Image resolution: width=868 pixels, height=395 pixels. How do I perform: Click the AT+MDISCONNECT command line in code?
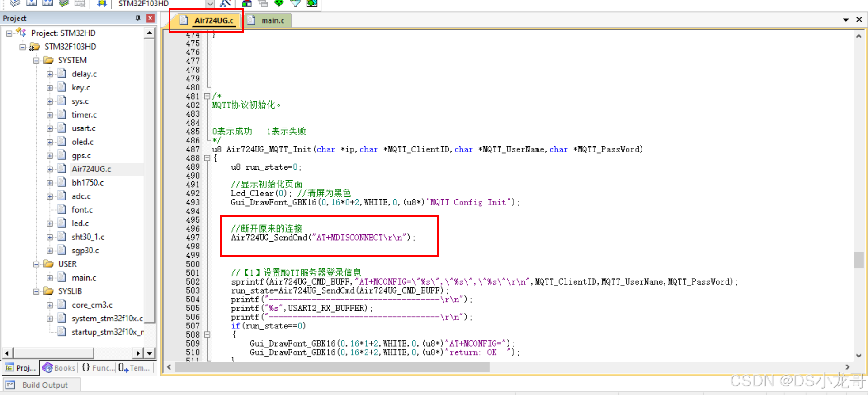click(x=323, y=238)
